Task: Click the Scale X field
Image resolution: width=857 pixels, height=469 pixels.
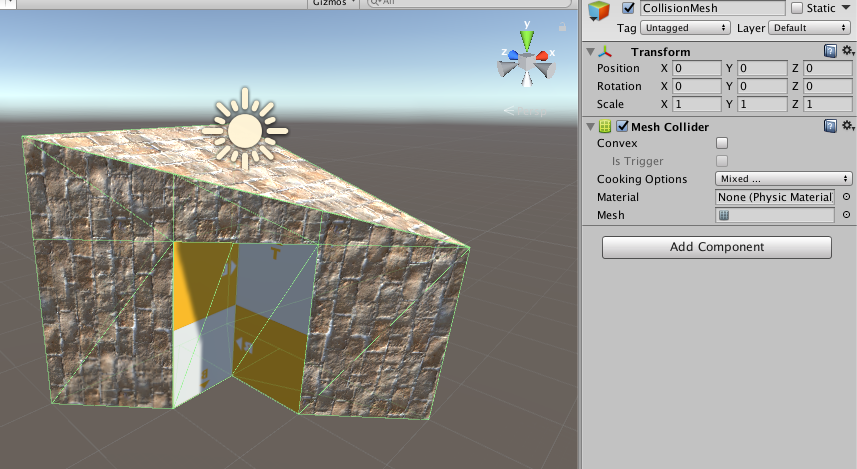Action: (x=696, y=104)
